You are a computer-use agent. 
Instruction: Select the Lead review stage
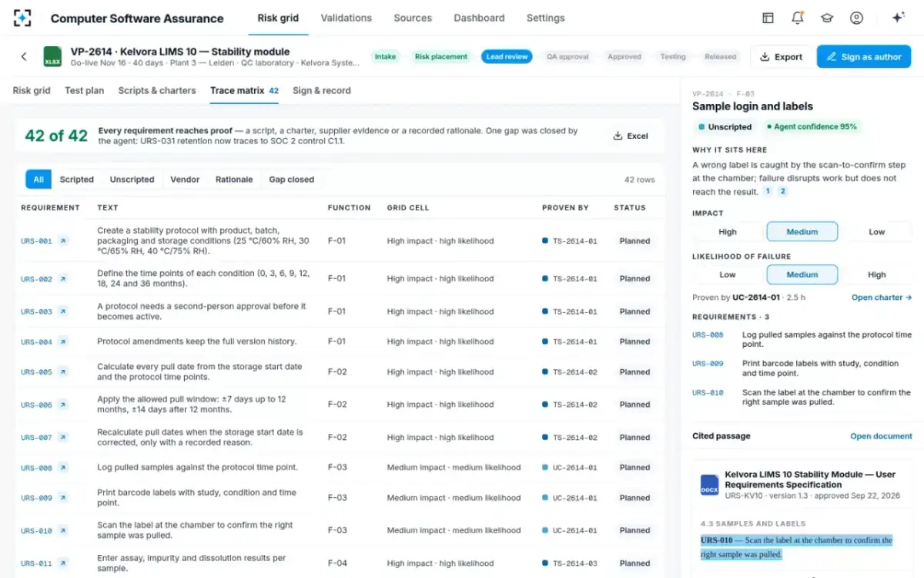click(507, 56)
